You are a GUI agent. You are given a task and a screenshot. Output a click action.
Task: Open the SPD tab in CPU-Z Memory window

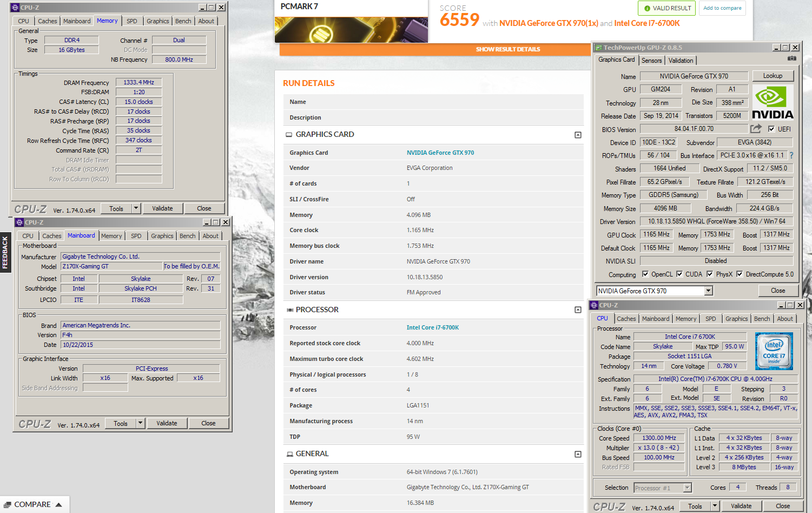(x=132, y=21)
